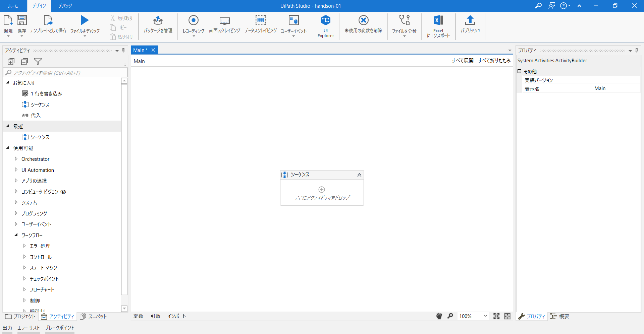
Task: Open the help question mark menu
Action: [x=565, y=6]
